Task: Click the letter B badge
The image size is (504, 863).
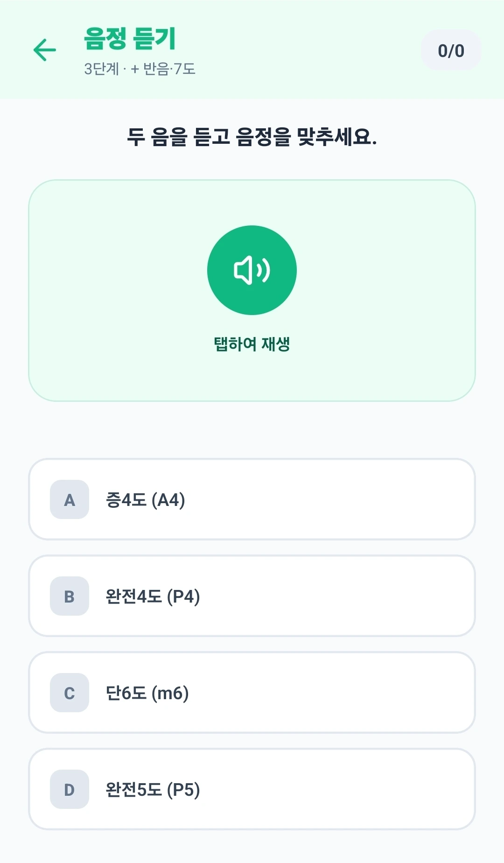Action: coord(70,596)
